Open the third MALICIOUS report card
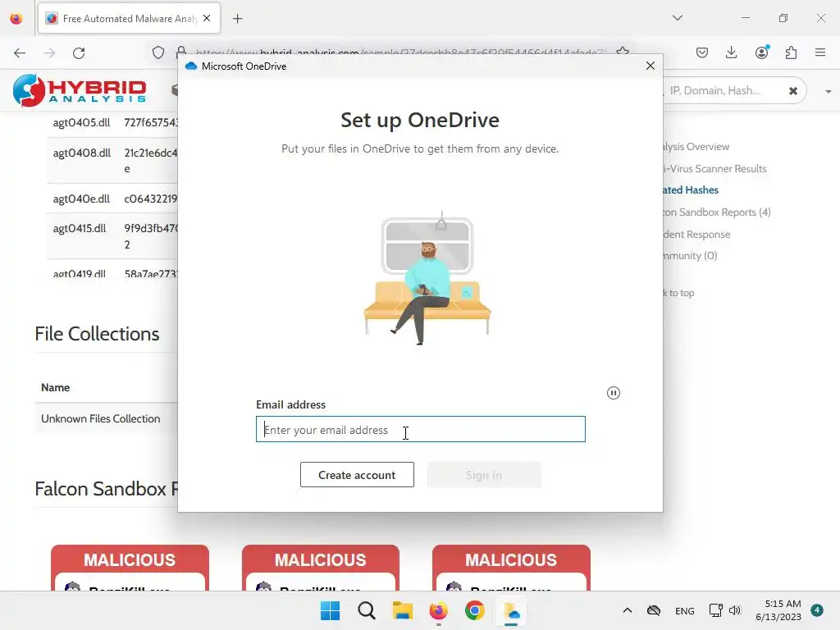 click(x=511, y=568)
